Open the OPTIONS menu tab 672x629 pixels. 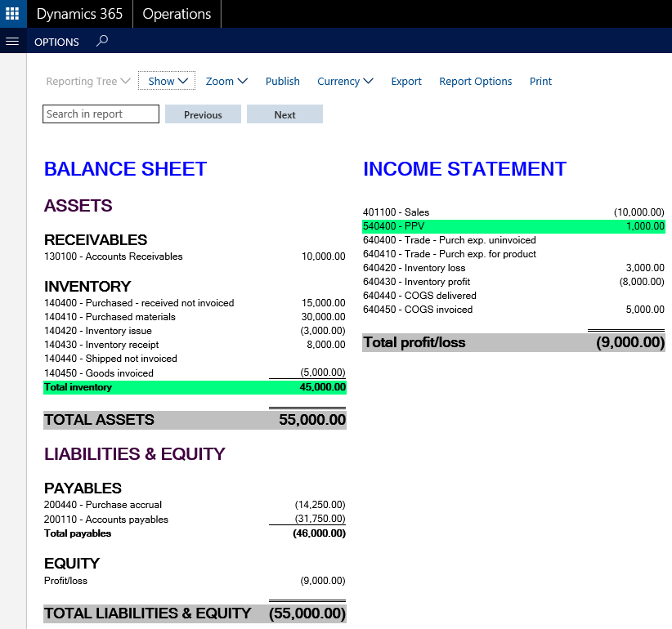(x=56, y=42)
